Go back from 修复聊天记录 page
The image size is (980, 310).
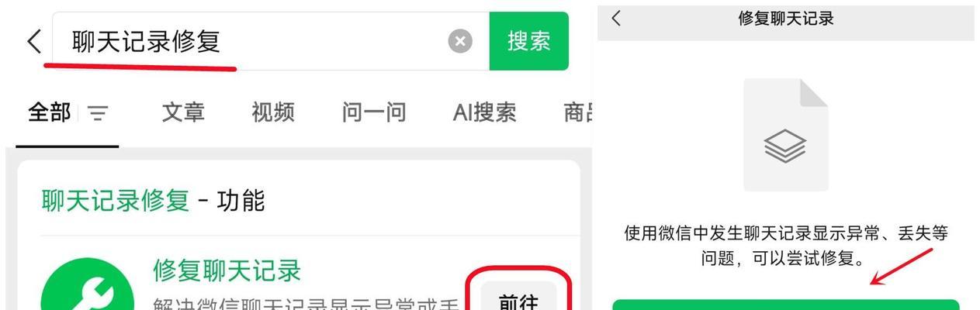(x=616, y=18)
